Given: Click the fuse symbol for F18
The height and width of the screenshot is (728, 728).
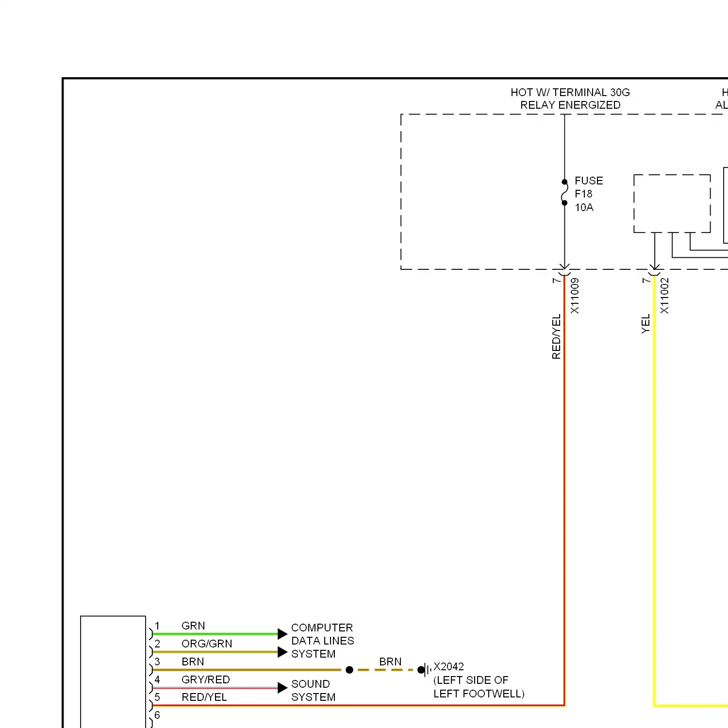Looking at the screenshot, I should point(564,192).
